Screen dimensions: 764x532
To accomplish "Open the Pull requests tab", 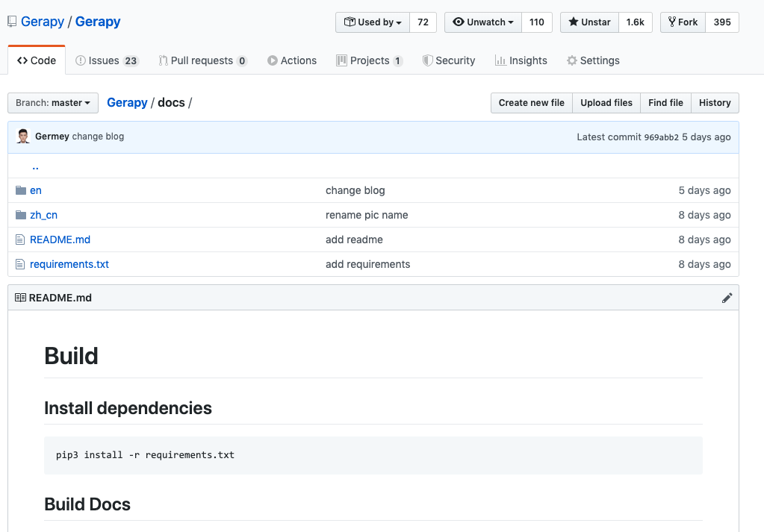I will 202,60.
